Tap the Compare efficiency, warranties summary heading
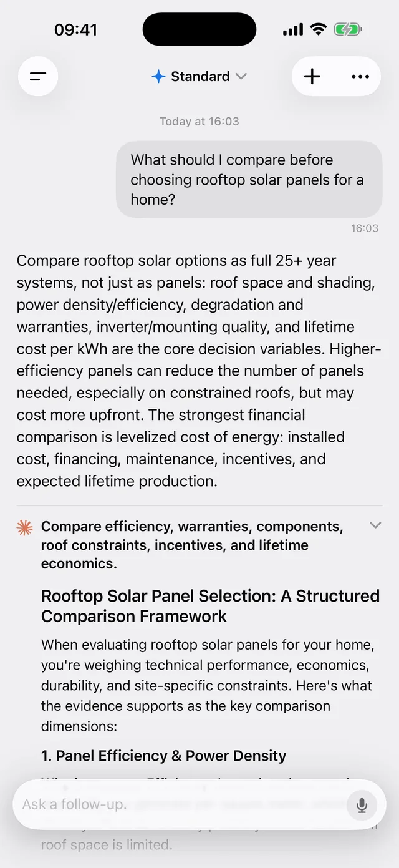The image size is (399, 868). click(x=192, y=545)
